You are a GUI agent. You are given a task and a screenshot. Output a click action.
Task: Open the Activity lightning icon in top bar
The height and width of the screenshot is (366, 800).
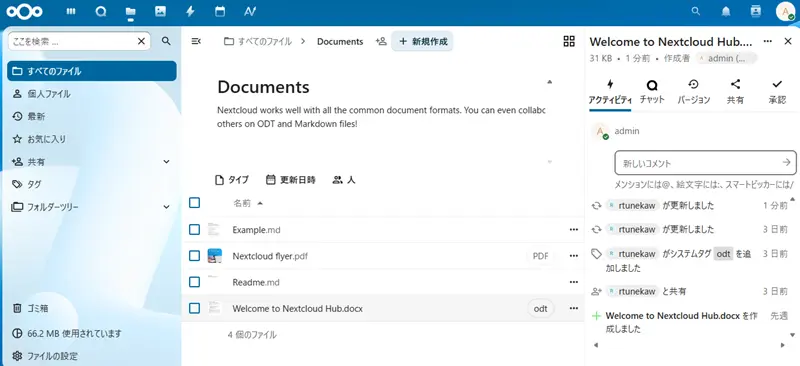click(x=190, y=11)
